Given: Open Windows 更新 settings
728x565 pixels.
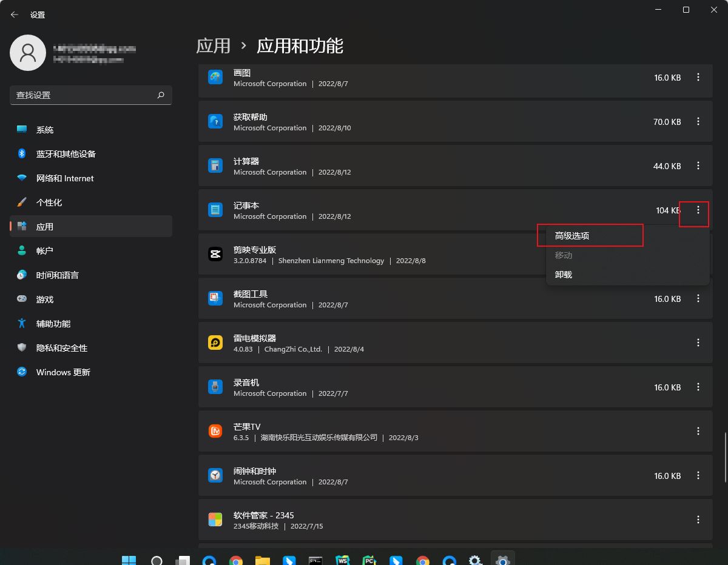Looking at the screenshot, I should click(64, 372).
